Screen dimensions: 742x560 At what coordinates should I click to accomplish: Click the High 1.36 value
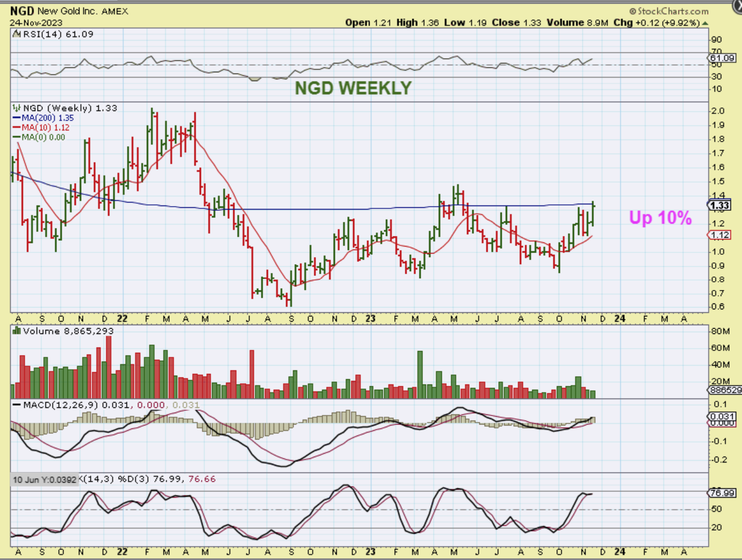pyautogui.click(x=418, y=22)
